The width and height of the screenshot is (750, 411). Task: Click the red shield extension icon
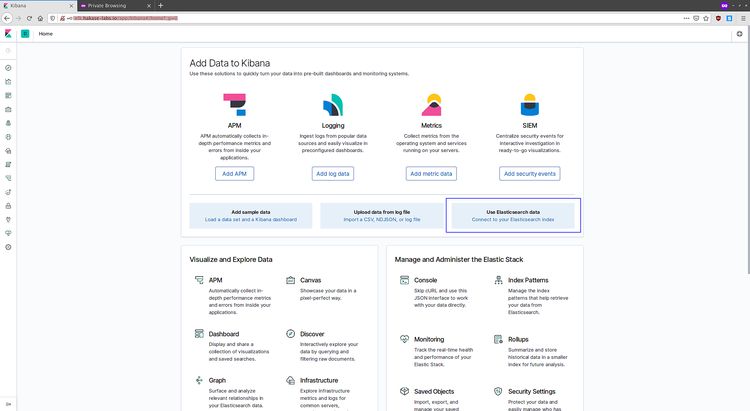click(718, 18)
